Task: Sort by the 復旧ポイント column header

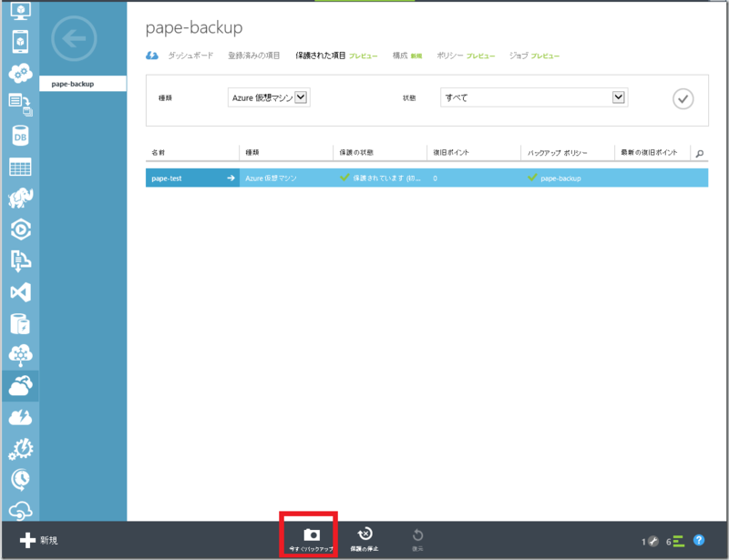Action: pyautogui.click(x=451, y=152)
